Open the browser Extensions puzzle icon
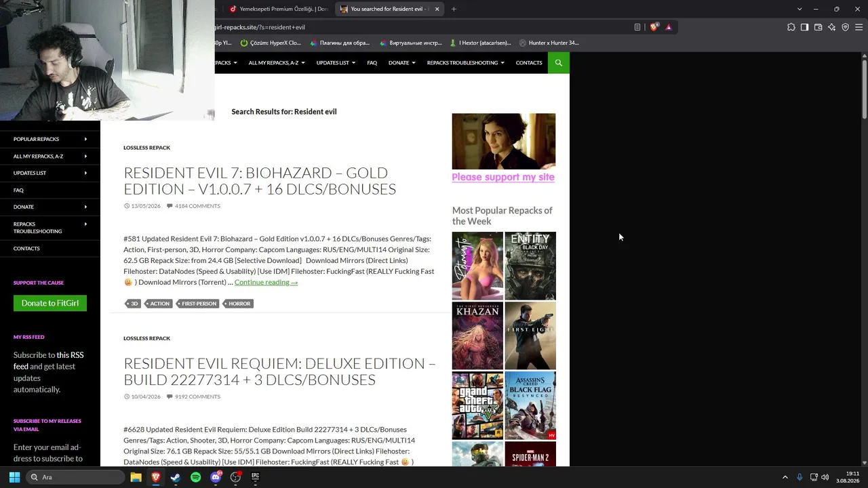The image size is (868, 488). pyautogui.click(x=791, y=27)
